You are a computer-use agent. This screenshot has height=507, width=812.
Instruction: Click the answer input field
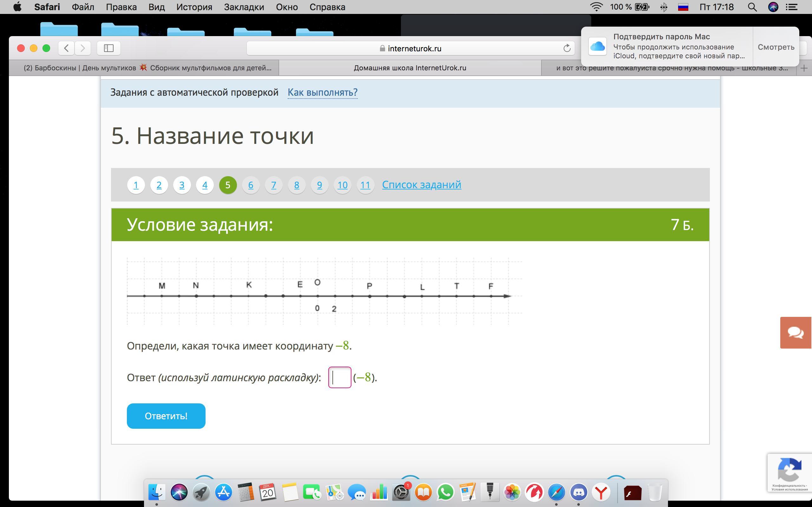340,378
